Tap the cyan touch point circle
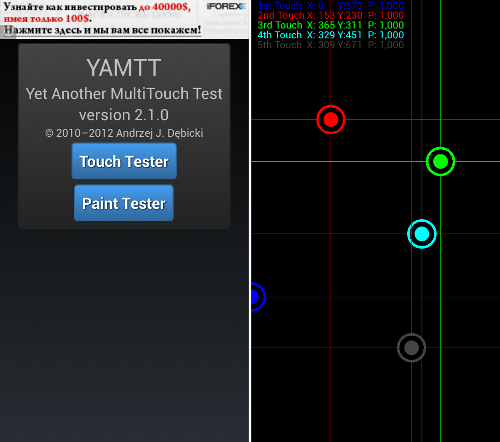This screenshot has width=500, height=442. (422, 234)
